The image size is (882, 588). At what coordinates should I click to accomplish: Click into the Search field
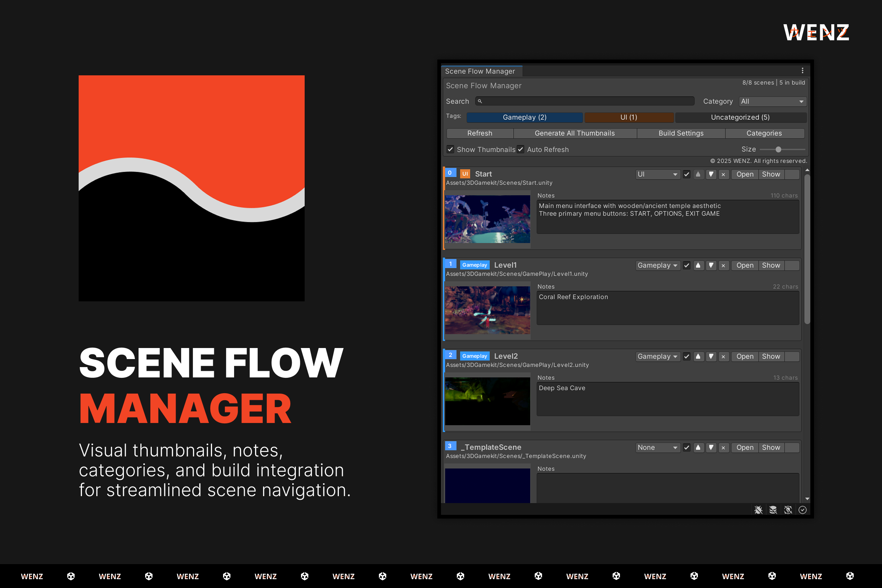tap(585, 101)
